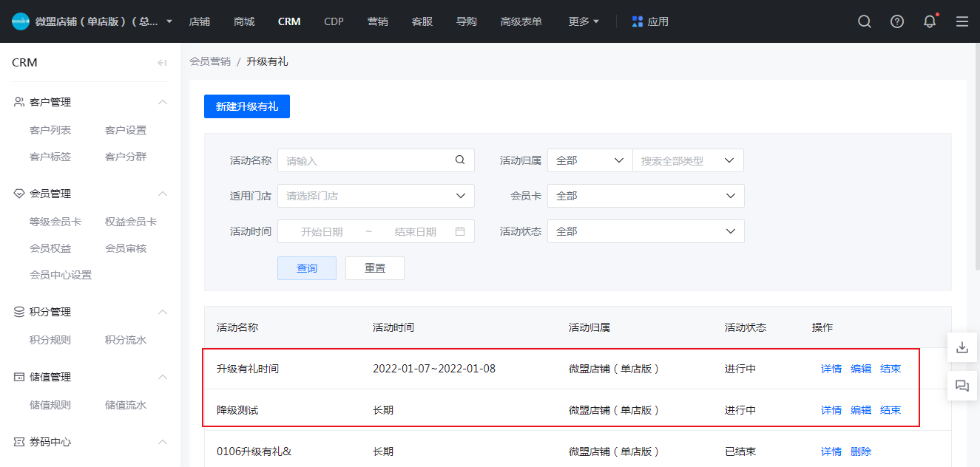Open the search icon in top bar
Screen dimensions: 980x467
pyautogui.click(x=865, y=21)
